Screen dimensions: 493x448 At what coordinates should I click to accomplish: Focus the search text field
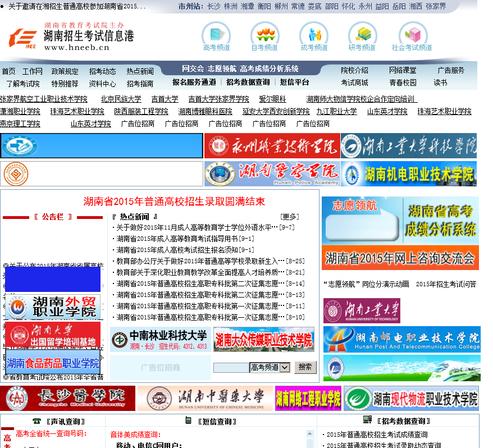[231, 368]
